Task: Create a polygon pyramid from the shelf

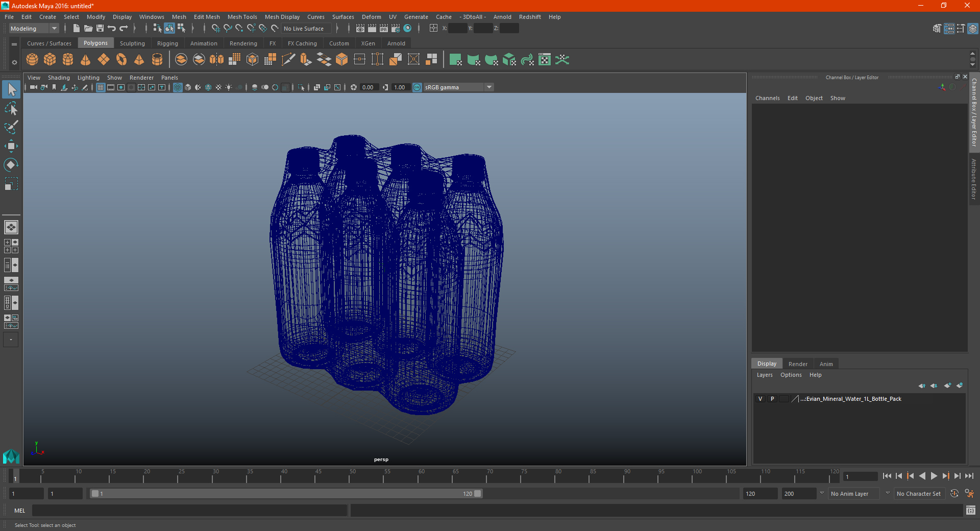Action: pos(139,60)
